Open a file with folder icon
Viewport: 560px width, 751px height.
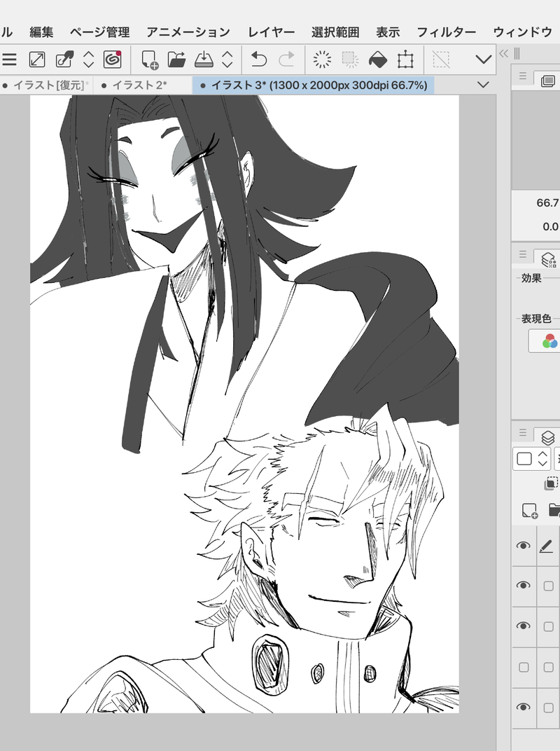[176, 60]
